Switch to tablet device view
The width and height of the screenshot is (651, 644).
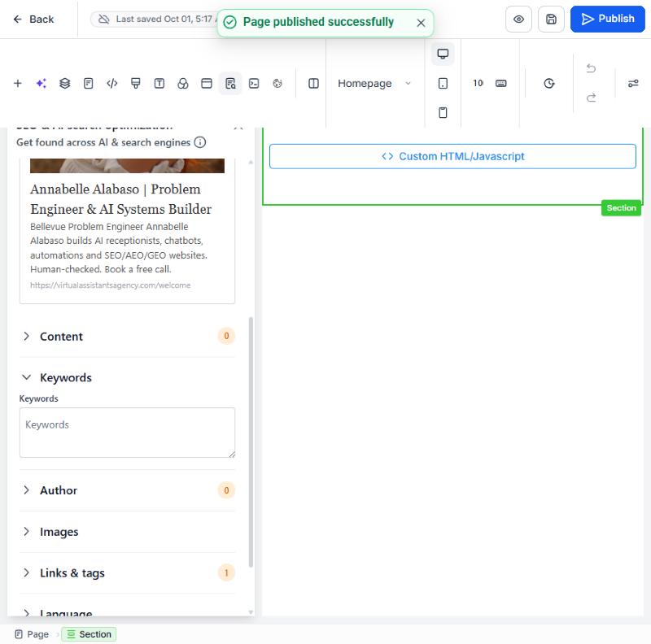pos(443,84)
